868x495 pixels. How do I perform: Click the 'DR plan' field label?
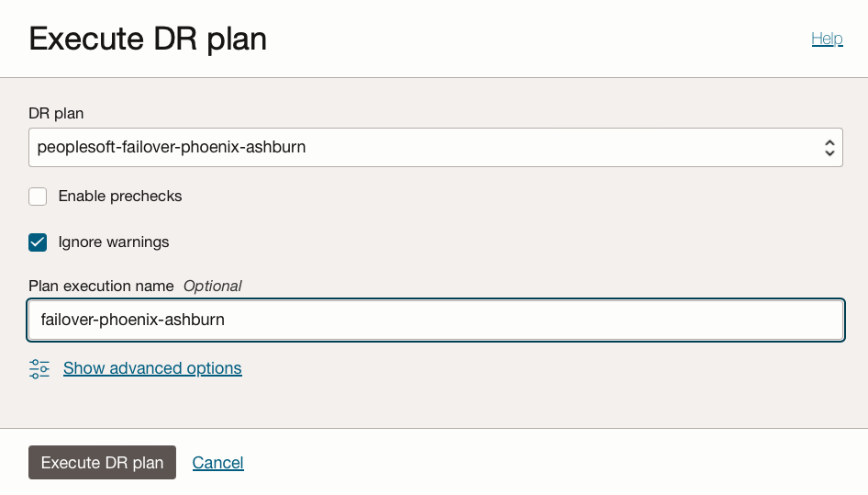pos(56,114)
